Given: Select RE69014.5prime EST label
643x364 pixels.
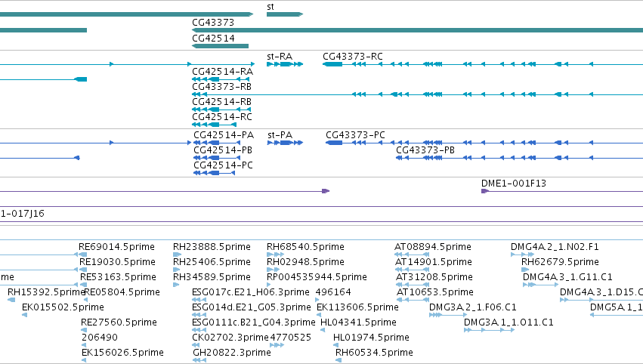Looking at the screenshot, I should point(117,247).
